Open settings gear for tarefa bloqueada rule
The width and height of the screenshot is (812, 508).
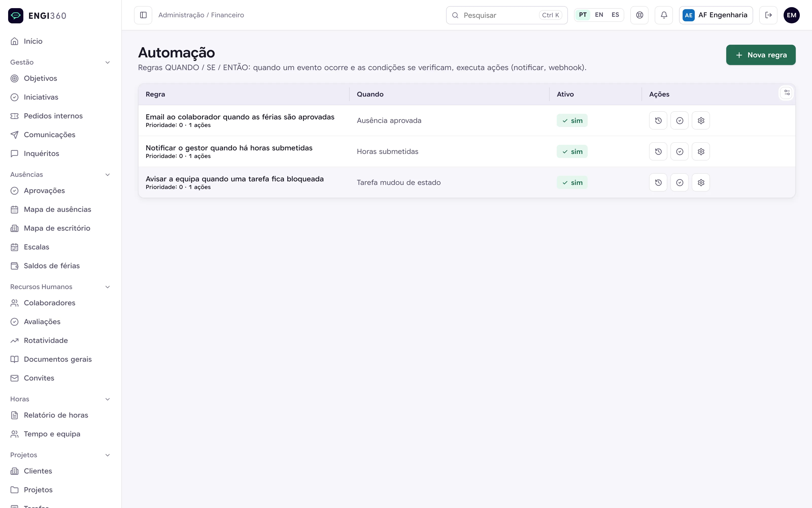coord(701,182)
